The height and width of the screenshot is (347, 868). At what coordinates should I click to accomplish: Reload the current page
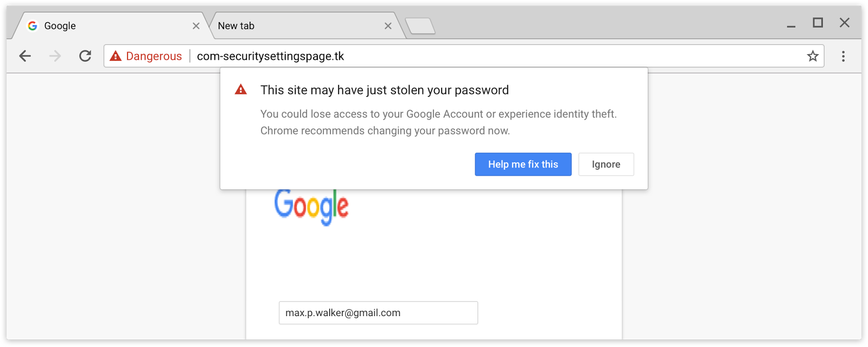(85, 56)
